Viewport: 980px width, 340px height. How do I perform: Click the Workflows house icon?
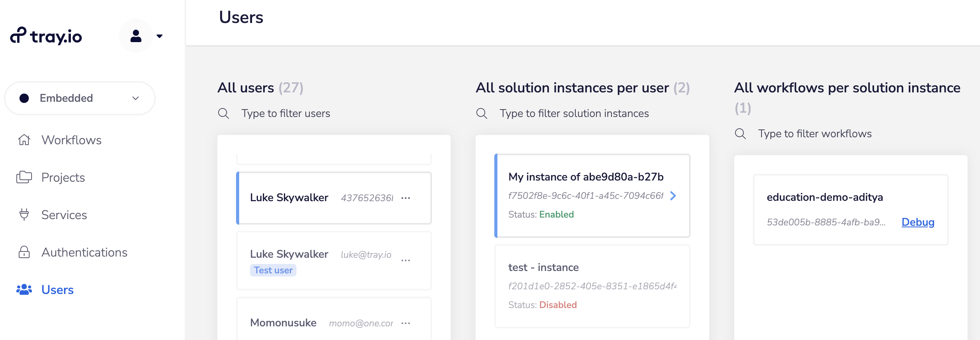(x=24, y=140)
